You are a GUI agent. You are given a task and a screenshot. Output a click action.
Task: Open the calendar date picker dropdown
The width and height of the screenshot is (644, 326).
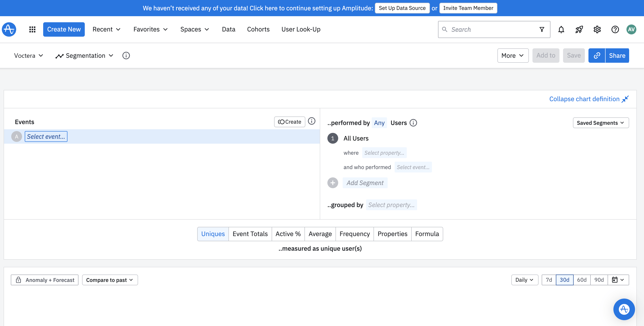point(618,280)
